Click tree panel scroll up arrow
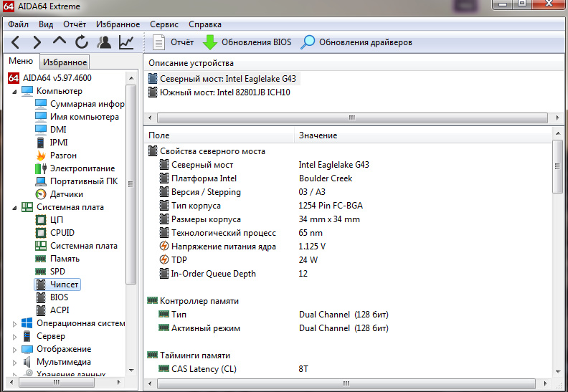The height and width of the screenshot is (392, 568). pos(131,78)
